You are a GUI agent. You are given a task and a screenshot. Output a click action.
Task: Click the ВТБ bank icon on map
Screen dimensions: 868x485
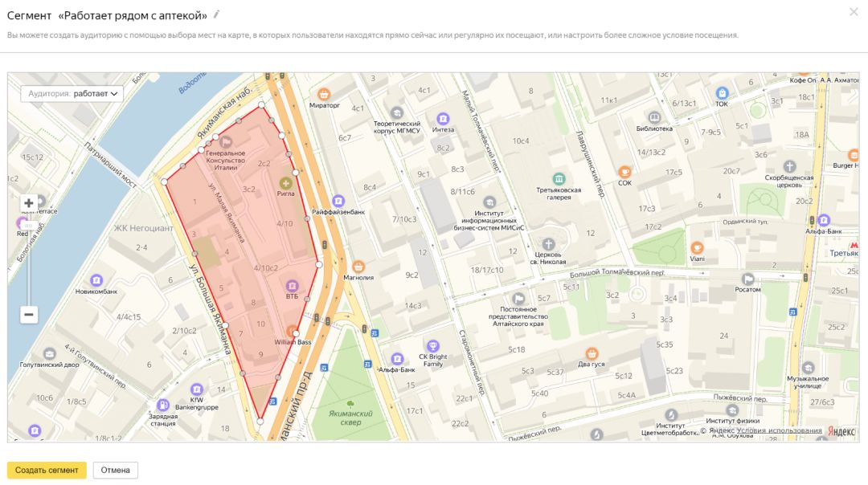[x=292, y=285]
